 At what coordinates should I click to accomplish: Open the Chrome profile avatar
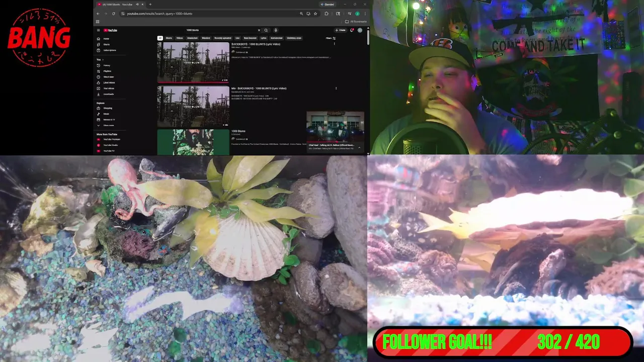pyautogui.click(x=357, y=14)
